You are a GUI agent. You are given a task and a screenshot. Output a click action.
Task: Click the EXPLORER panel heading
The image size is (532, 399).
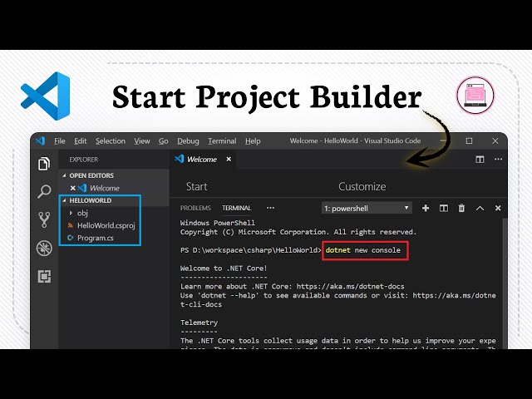(x=83, y=160)
